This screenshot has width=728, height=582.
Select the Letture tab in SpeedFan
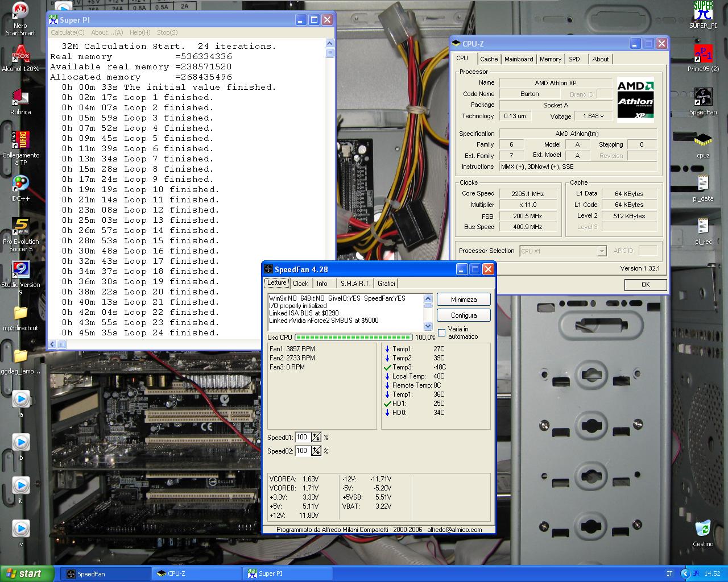click(277, 282)
